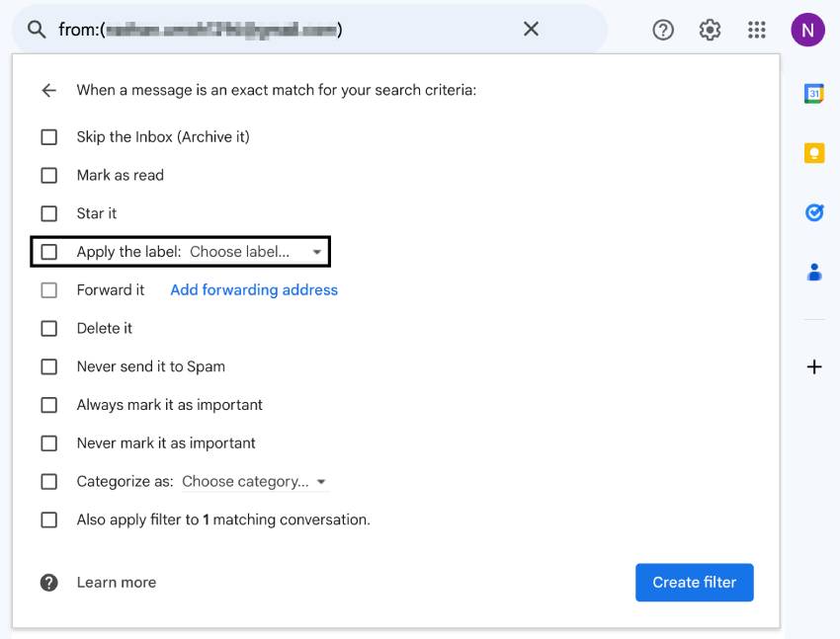Open the Google apps launcher grid
The width and height of the screenshot is (840, 639).
click(x=756, y=30)
